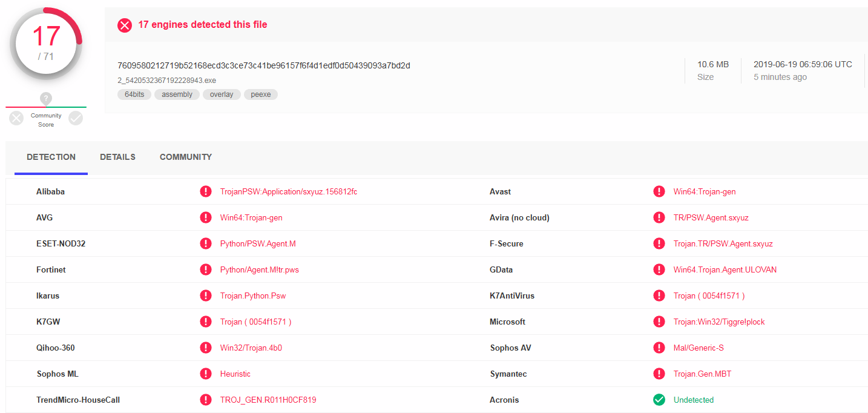
Task: Click the alert icon beside Alibaba's detection
Action: [x=206, y=191]
